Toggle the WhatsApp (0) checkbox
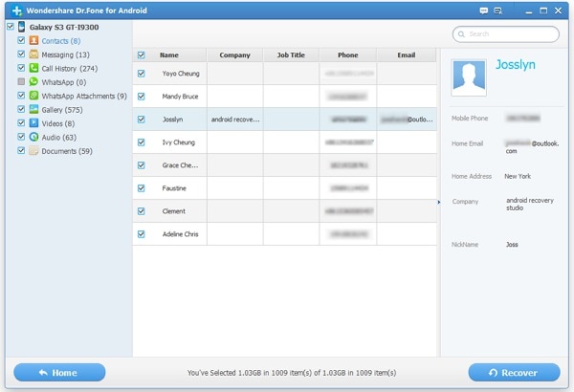Viewport: 574px width, 392px height. point(21,81)
